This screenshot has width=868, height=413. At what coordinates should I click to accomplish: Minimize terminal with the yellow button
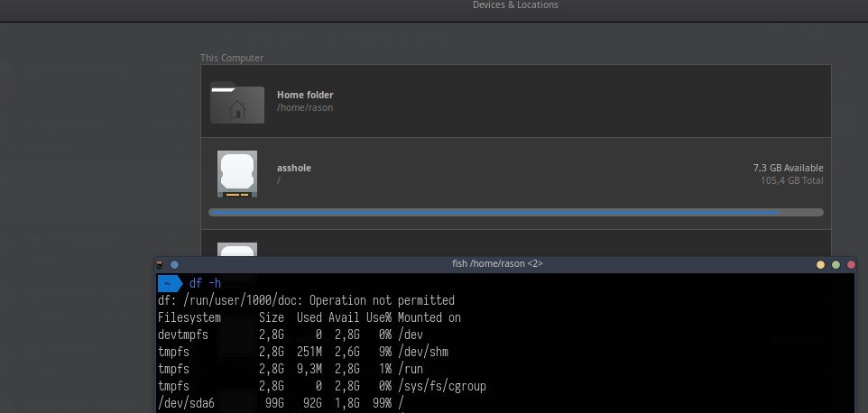(x=820, y=265)
